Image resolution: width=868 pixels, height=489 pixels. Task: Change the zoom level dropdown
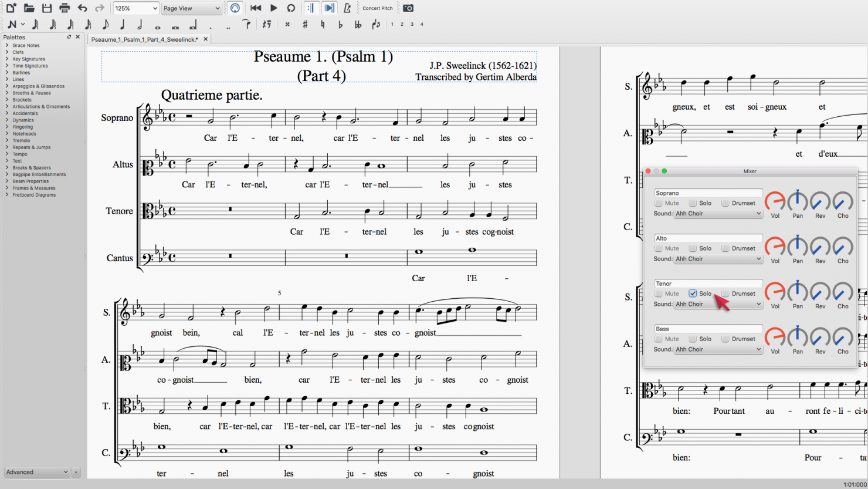(x=135, y=8)
